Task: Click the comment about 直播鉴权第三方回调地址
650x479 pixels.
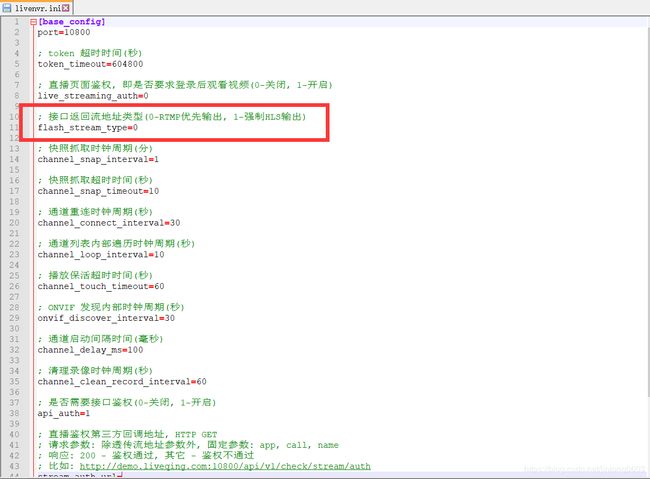Action: coord(127,434)
